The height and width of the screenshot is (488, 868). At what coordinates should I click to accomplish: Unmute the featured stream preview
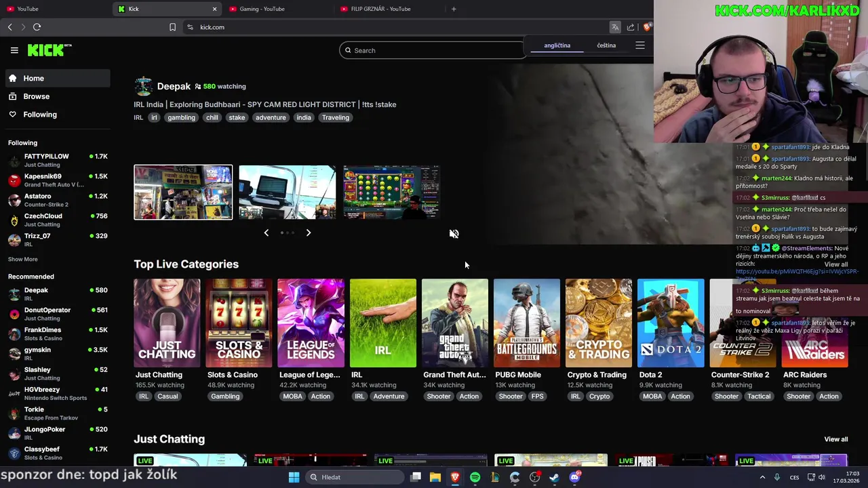[x=454, y=234]
